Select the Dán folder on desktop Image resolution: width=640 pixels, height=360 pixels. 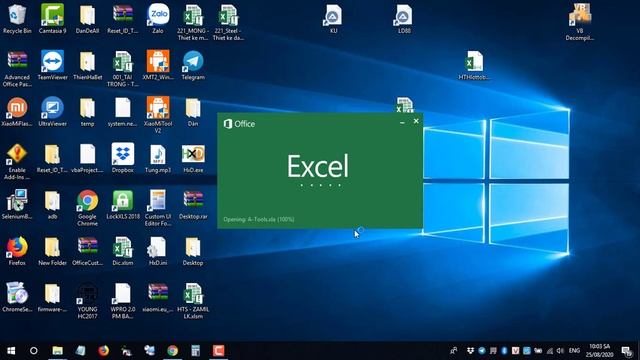(x=193, y=112)
